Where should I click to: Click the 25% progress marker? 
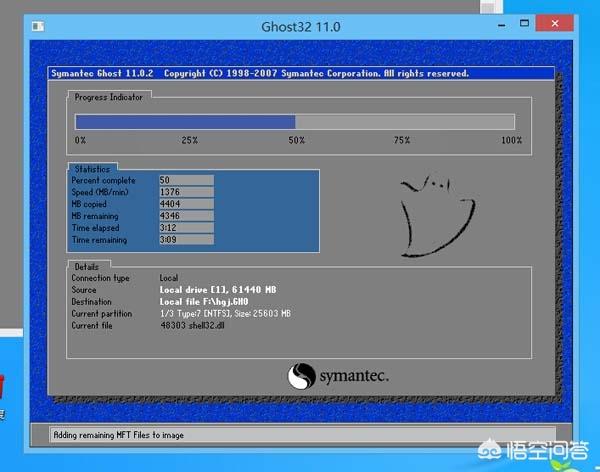pyautogui.click(x=190, y=140)
